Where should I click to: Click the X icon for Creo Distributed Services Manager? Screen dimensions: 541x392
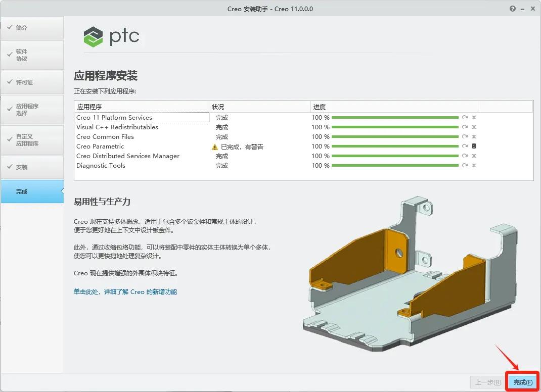pos(474,156)
